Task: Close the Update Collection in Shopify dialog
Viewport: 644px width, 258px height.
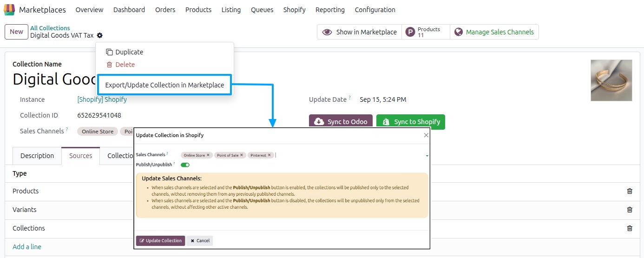Action: (426, 135)
